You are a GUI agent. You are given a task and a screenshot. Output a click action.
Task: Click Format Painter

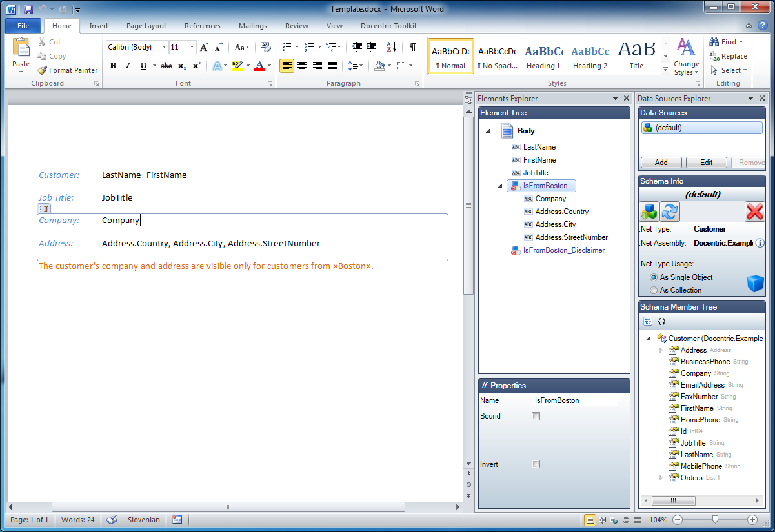click(x=68, y=71)
